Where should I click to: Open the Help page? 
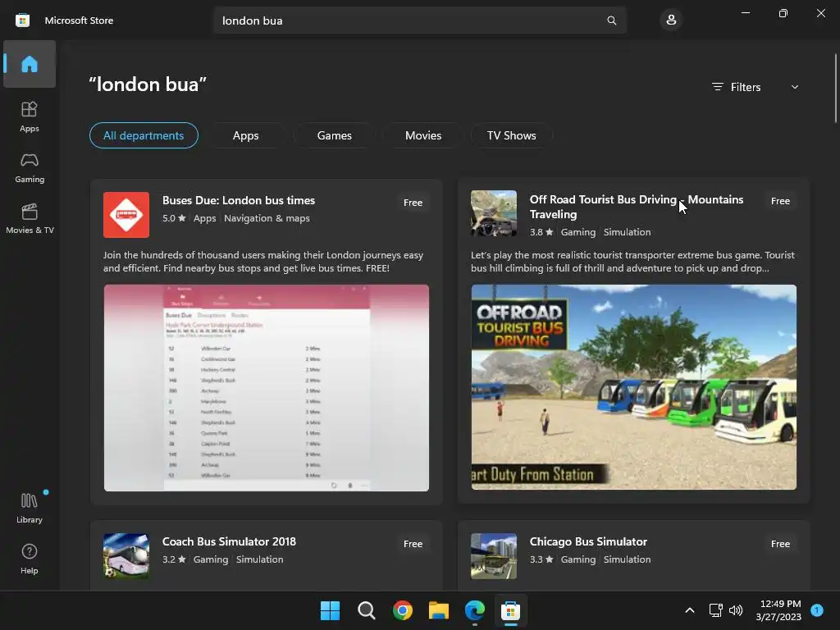(x=30, y=559)
